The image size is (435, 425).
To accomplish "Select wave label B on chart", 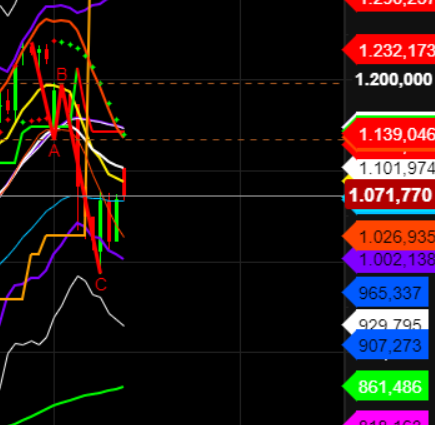I will point(62,74).
